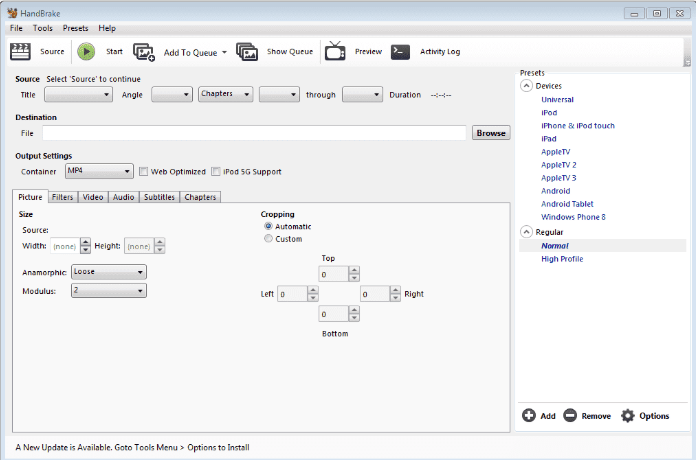Click the Start toolbar label

click(x=114, y=52)
